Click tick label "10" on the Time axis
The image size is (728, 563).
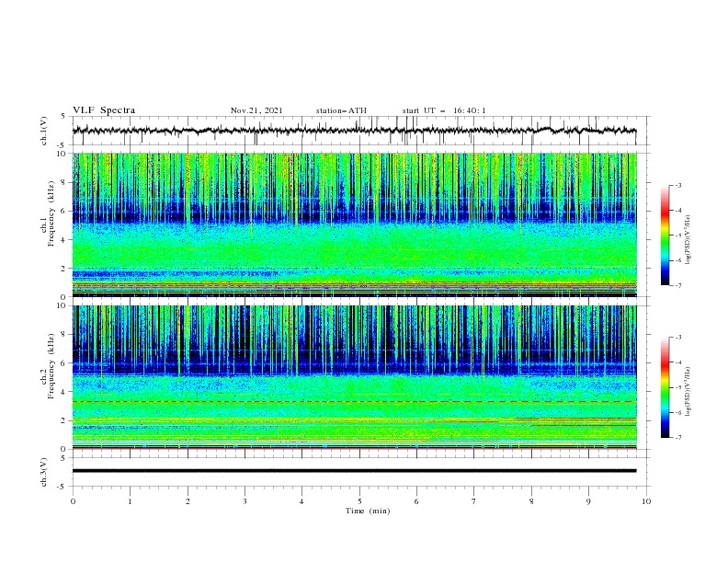coord(646,501)
